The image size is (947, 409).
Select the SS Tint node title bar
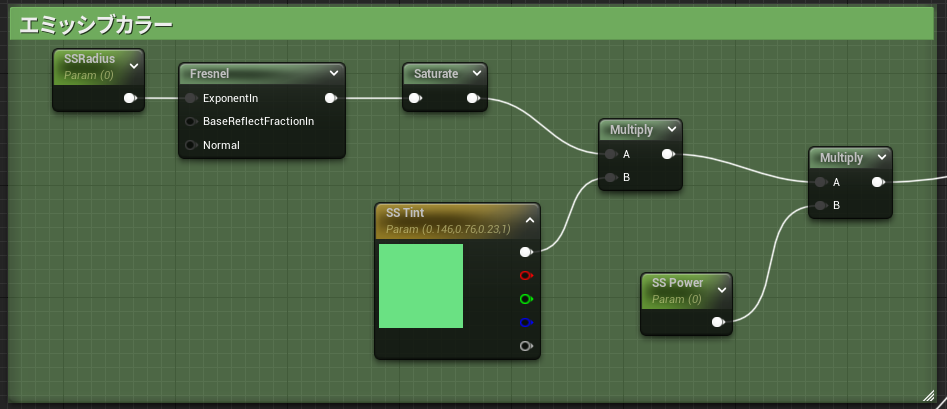457,221
